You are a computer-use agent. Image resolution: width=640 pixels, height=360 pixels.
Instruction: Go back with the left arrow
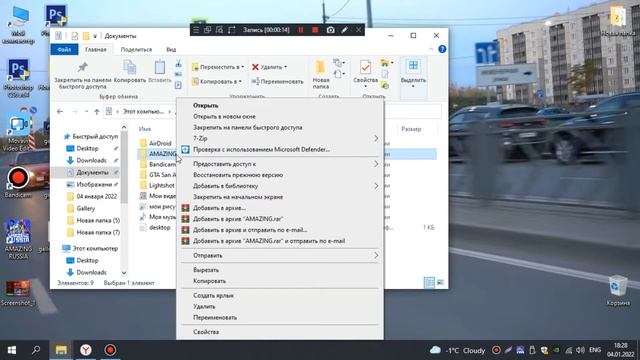tap(60, 111)
